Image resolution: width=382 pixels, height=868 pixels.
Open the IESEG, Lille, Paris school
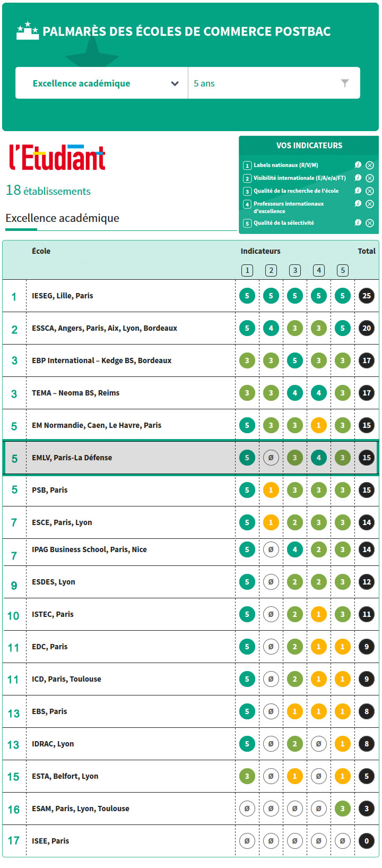(63, 296)
